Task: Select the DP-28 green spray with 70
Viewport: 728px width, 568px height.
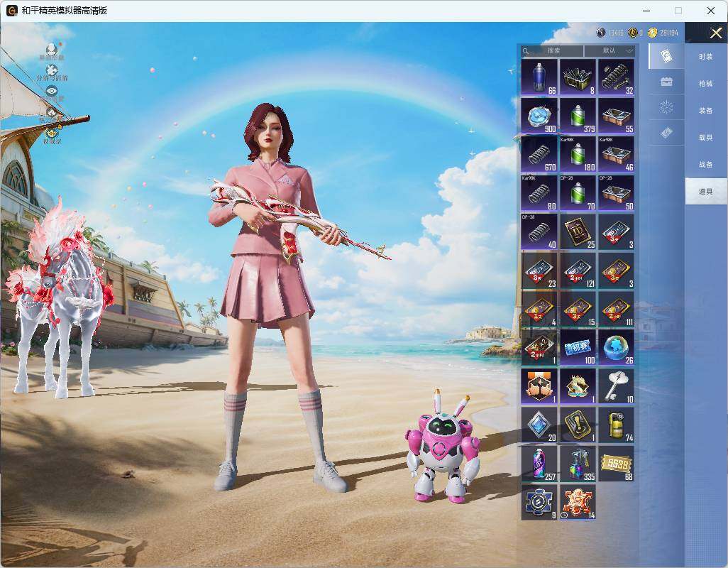Action: (x=578, y=193)
